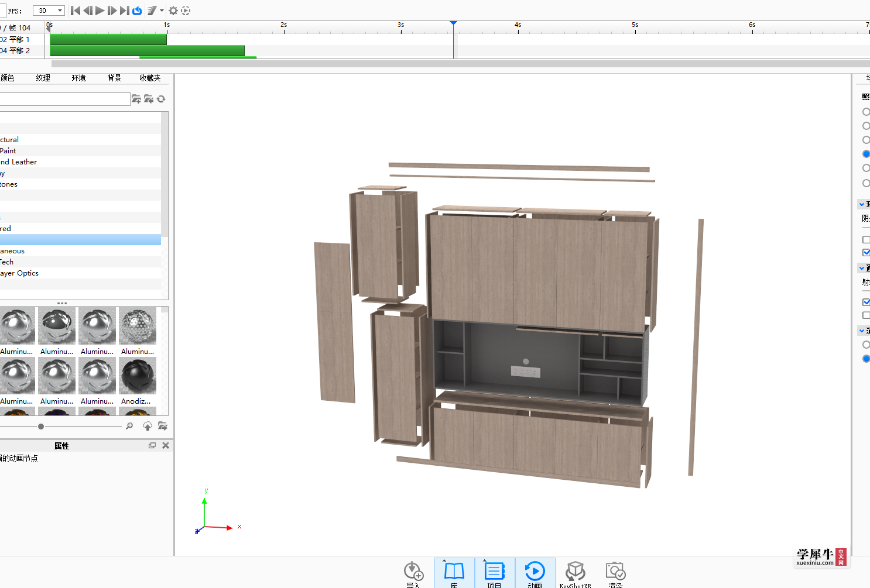Select the 'ctural' material category
The image size is (870, 588).
(80, 140)
